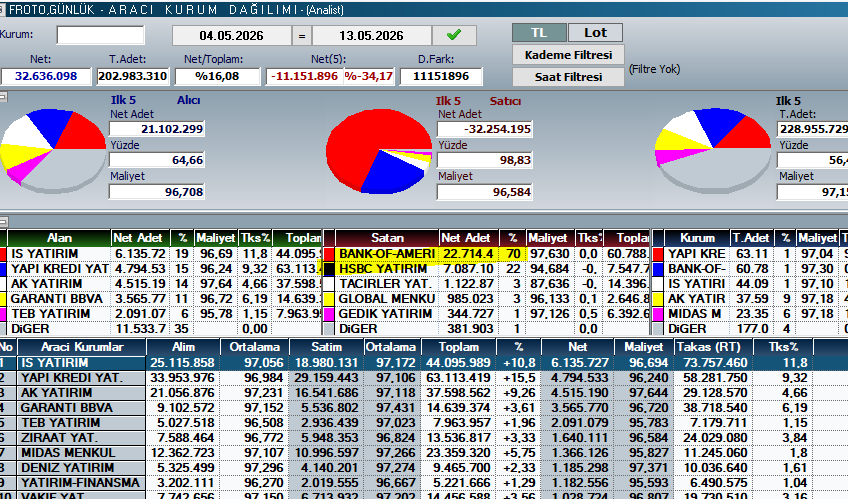Click D.Fark value 11151896

(x=441, y=76)
